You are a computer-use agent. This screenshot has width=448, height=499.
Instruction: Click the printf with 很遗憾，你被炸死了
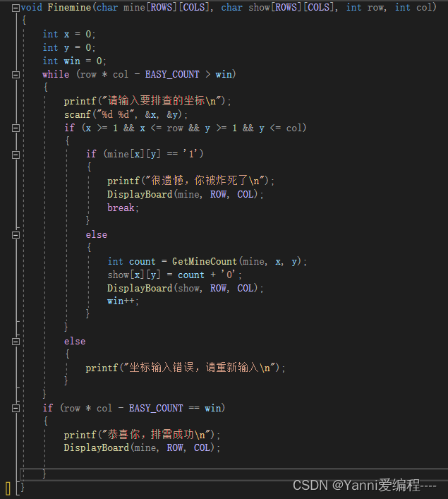click(x=191, y=181)
